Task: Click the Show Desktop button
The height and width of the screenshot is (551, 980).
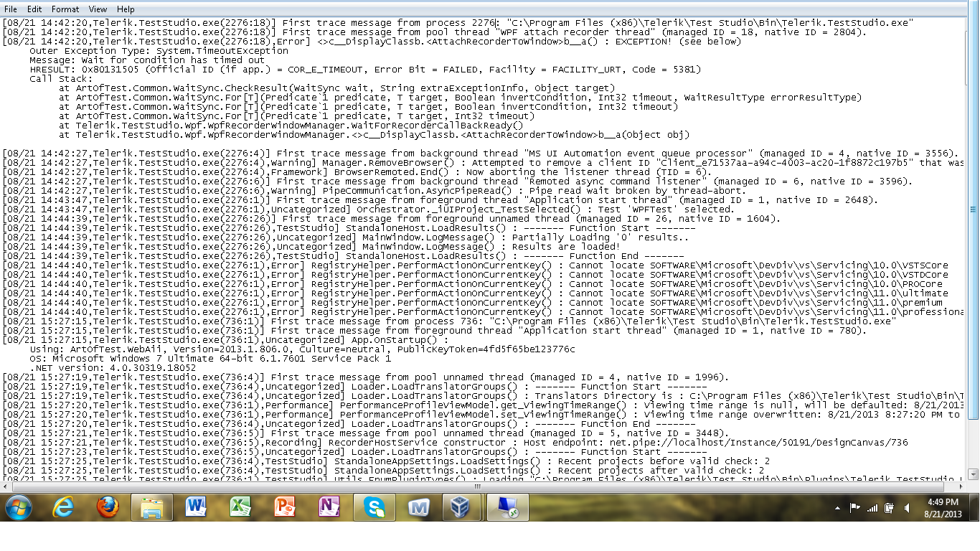Action: [x=974, y=507]
